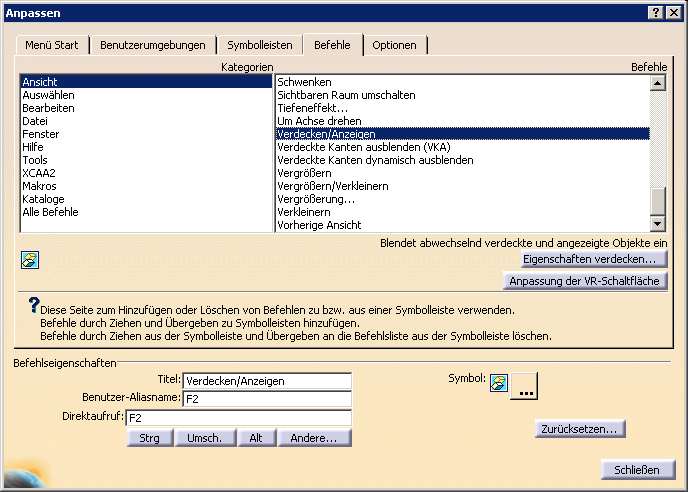This screenshot has width=688, height=492.
Task: Select the Auswählen category
Action: click(x=146, y=95)
